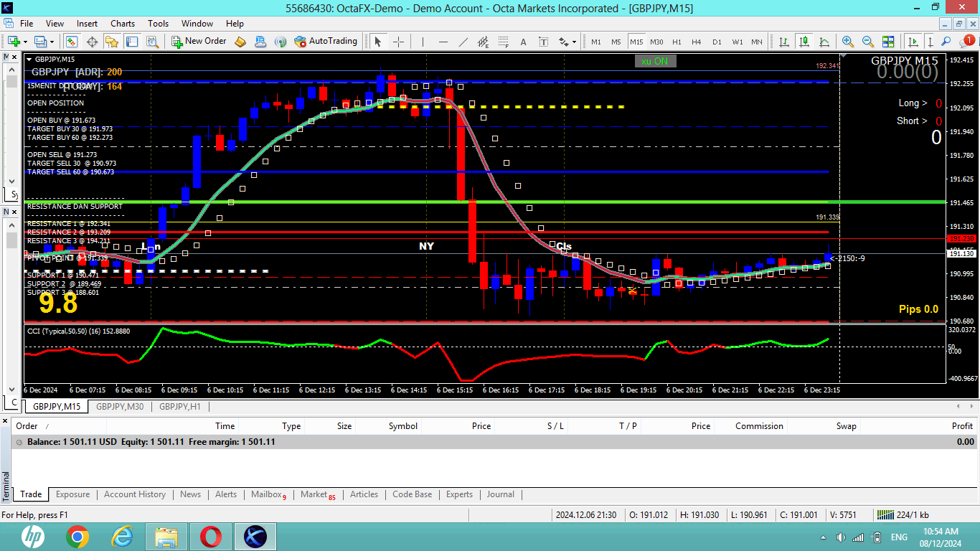Toggle chart Auto Scroll

click(x=913, y=42)
